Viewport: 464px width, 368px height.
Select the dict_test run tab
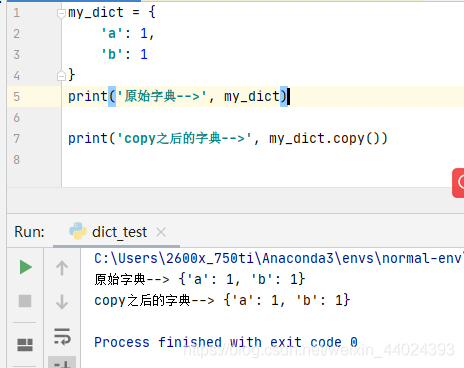[x=116, y=232]
